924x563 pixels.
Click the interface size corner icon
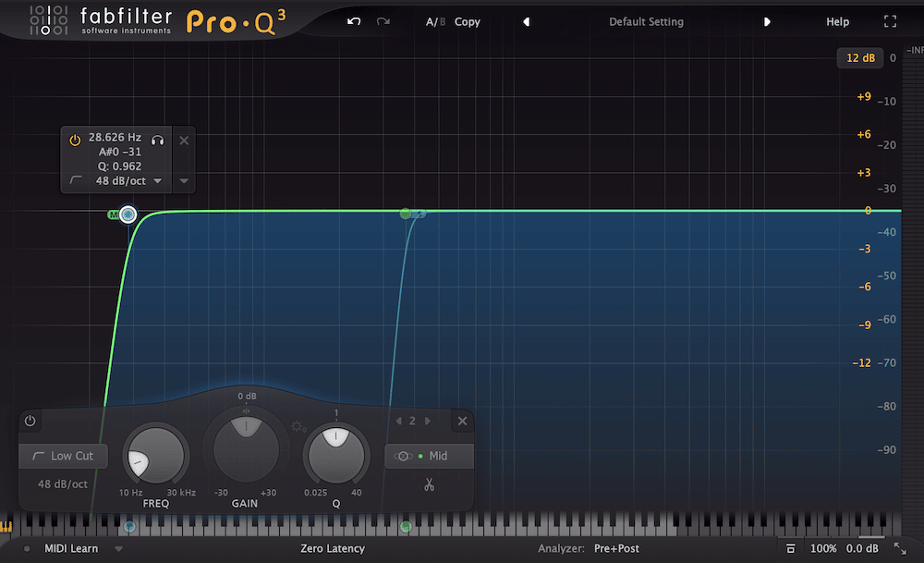900,549
